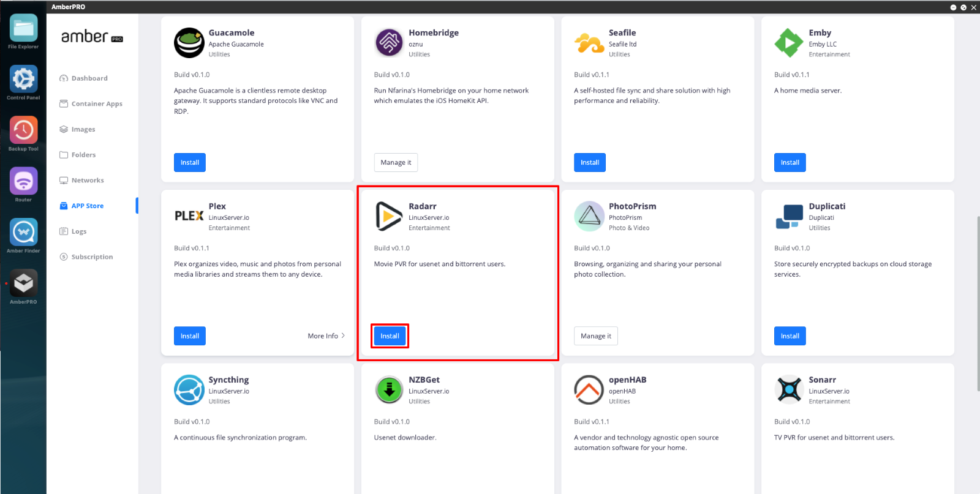
Task: Click the AmberPRO dock icon
Action: click(x=23, y=283)
